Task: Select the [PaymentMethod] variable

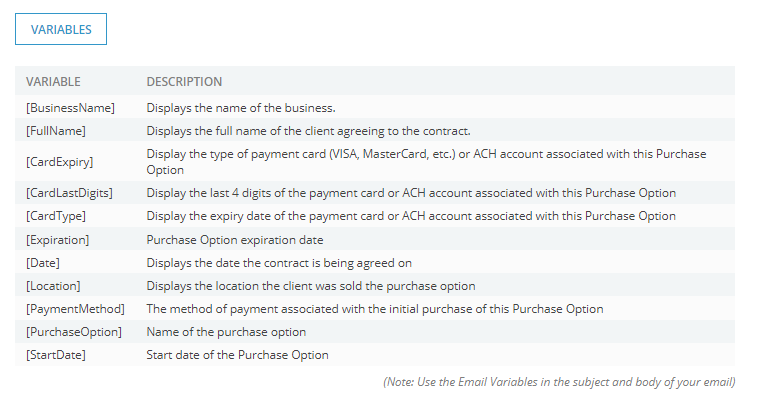Action: tap(75, 309)
